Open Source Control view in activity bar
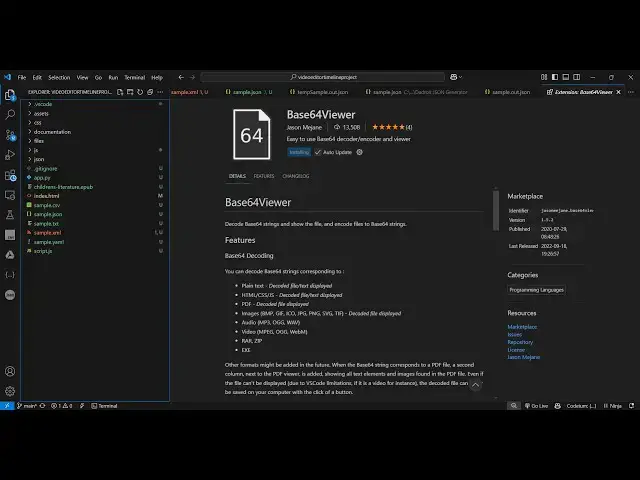This screenshot has height=480, width=640. tap(10, 135)
